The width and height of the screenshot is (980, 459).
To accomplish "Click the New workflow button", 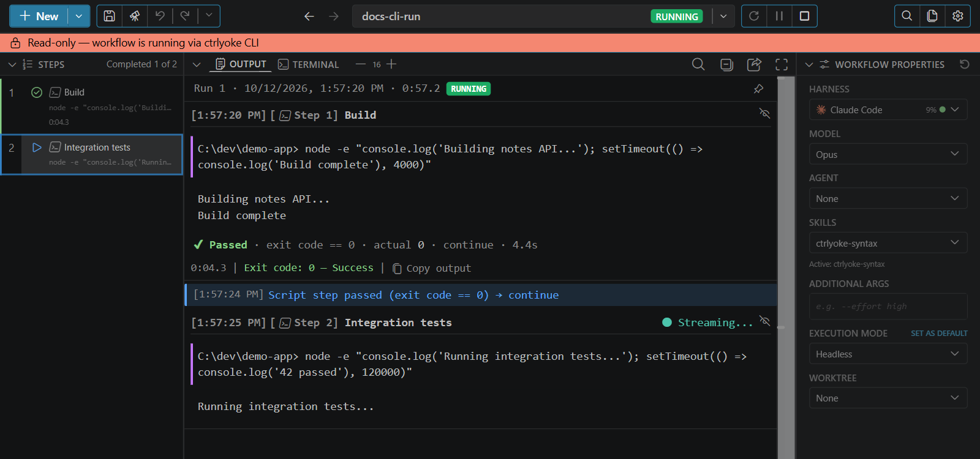I will pyautogui.click(x=39, y=16).
